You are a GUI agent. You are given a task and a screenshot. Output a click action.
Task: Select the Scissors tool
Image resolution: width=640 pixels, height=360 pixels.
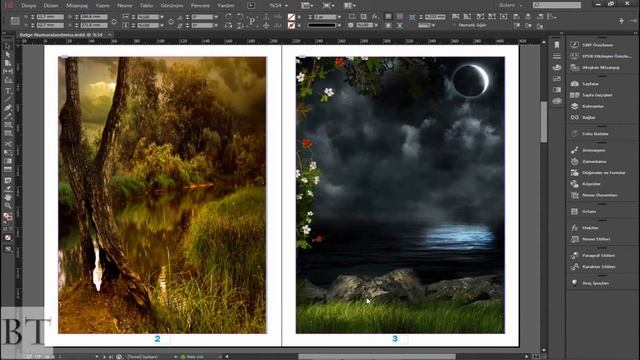[x=8, y=144]
